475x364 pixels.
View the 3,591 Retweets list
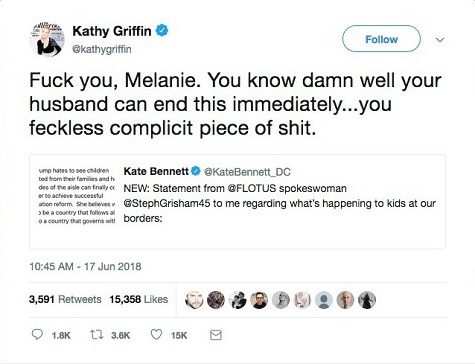click(65, 299)
